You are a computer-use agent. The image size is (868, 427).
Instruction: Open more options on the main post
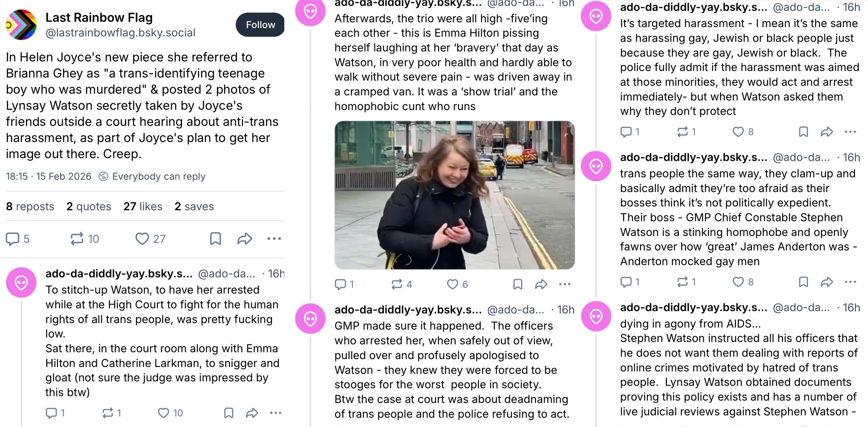coord(274,239)
